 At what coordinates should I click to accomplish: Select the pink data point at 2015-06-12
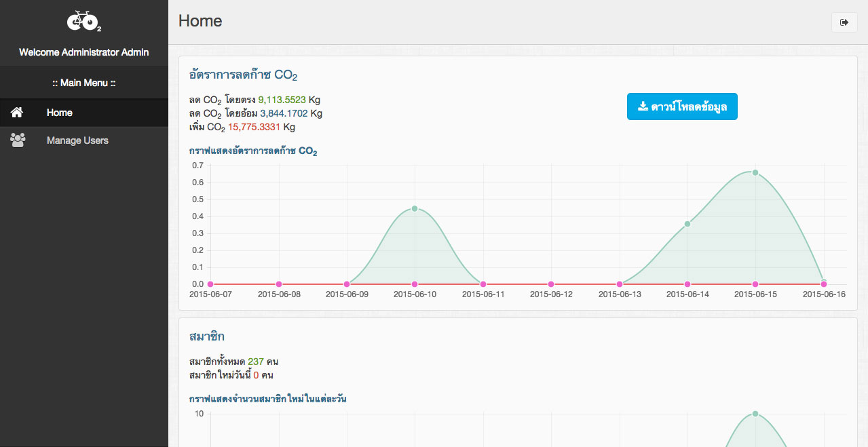click(x=551, y=284)
